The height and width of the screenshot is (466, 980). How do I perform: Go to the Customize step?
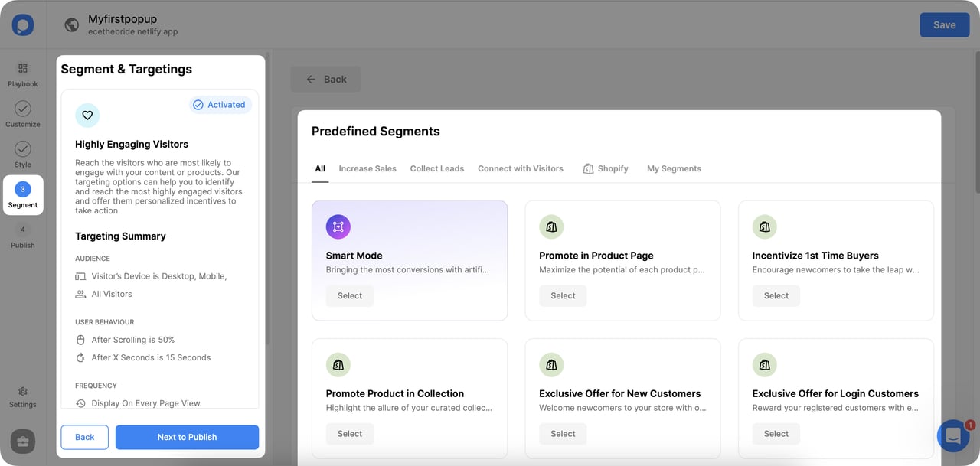point(23,109)
